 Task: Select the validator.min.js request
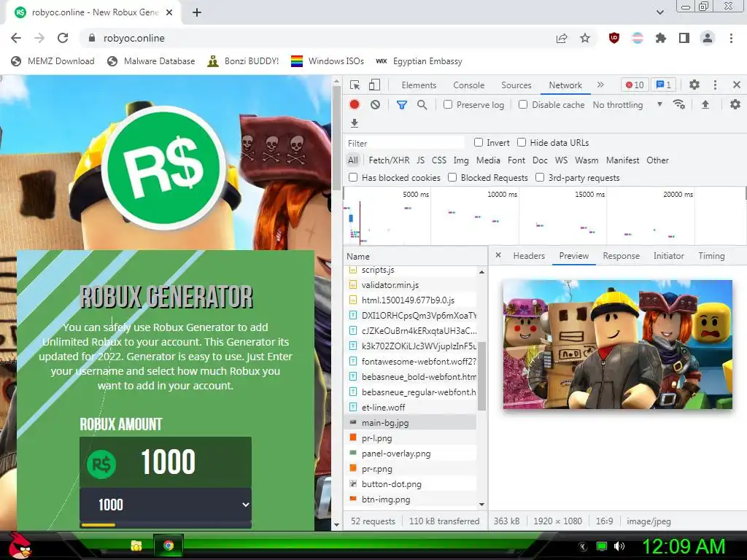click(411, 285)
